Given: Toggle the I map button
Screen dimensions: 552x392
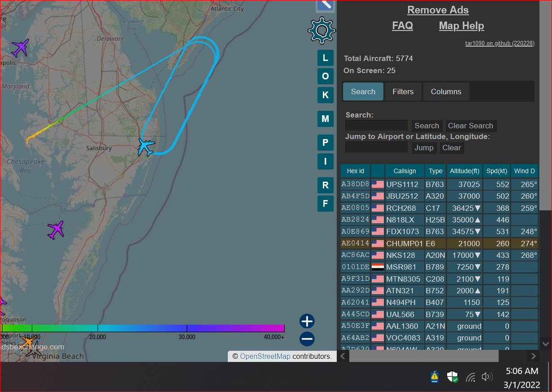Looking at the screenshot, I should (x=326, y=161).
